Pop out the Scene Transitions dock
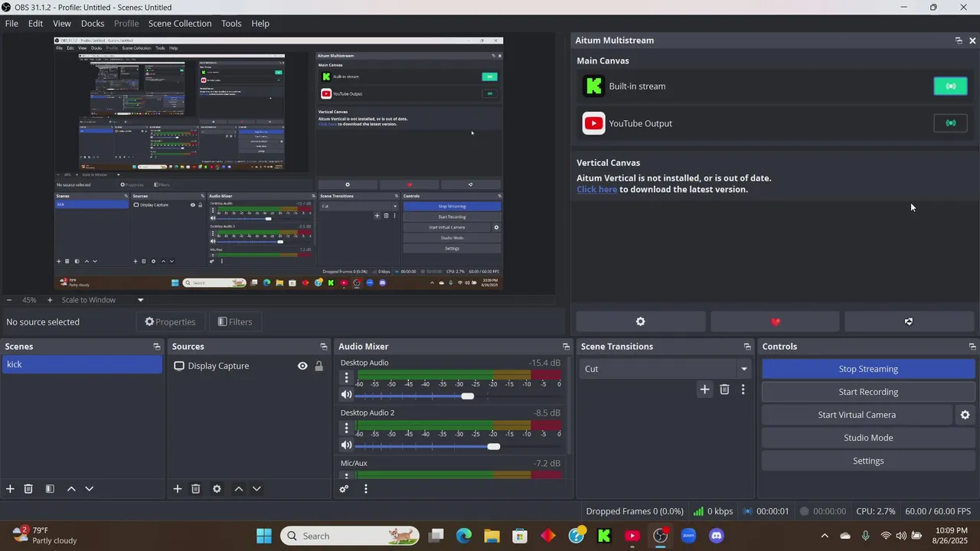This screenshot has width=980, height=551. [x=747, y=347]
